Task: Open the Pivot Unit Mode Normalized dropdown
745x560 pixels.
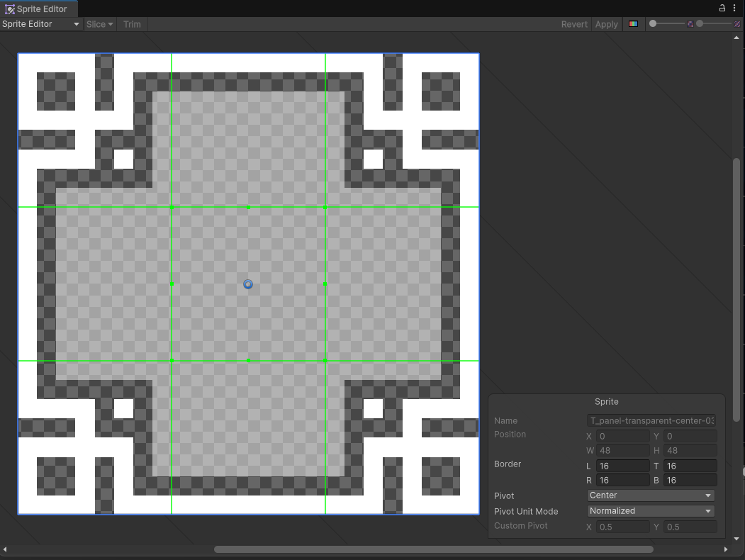Action: coord(649,511)
